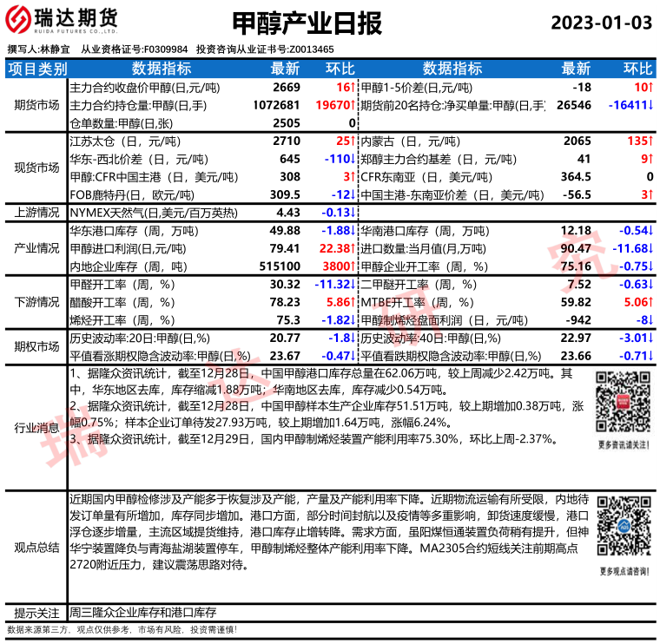Click the report date 2023-01-03

(601, 23)
